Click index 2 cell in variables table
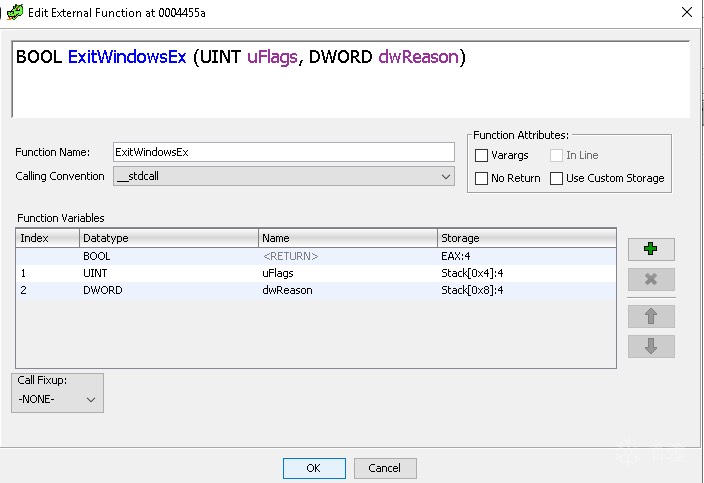This screenshot has width=704, height=483. [48, 290]
